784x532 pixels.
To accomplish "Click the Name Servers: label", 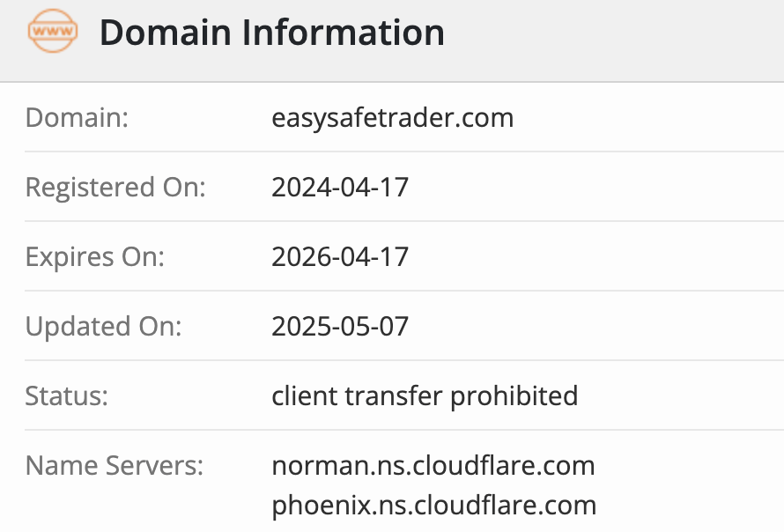I will point(115,465).
